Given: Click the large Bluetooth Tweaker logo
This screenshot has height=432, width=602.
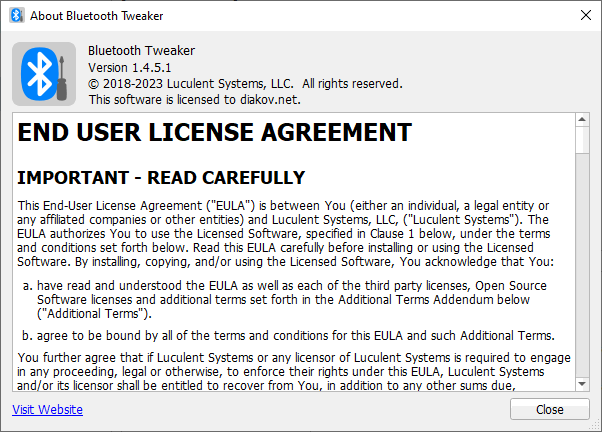Looking at the screenshot, I should 44,73.
